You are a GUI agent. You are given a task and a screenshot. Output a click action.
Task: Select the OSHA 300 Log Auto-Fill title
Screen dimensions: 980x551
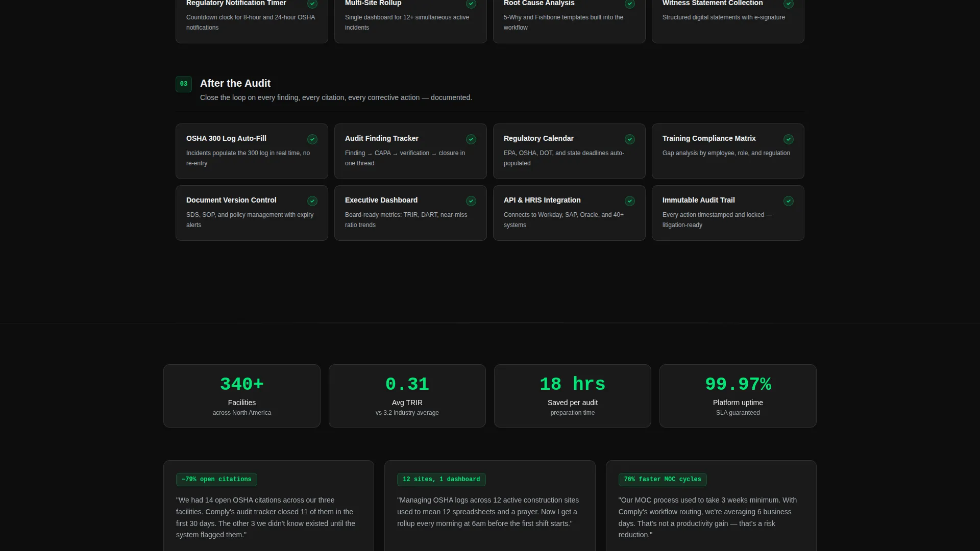coord(226,138)
